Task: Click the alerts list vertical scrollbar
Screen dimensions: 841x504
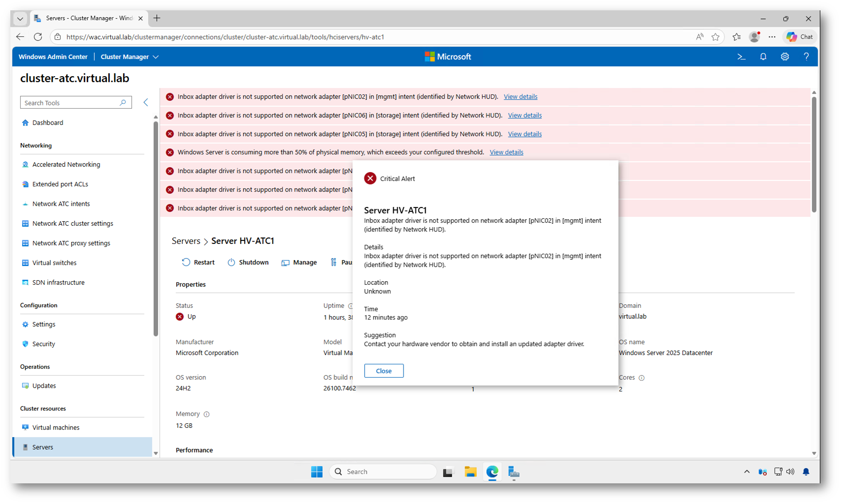Action: (814, 152)
